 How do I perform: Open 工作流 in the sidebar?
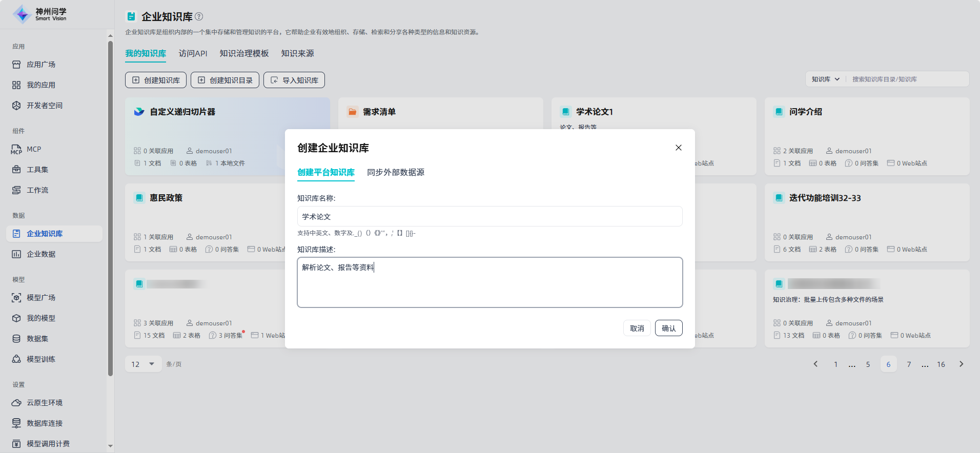pos(37,190)
